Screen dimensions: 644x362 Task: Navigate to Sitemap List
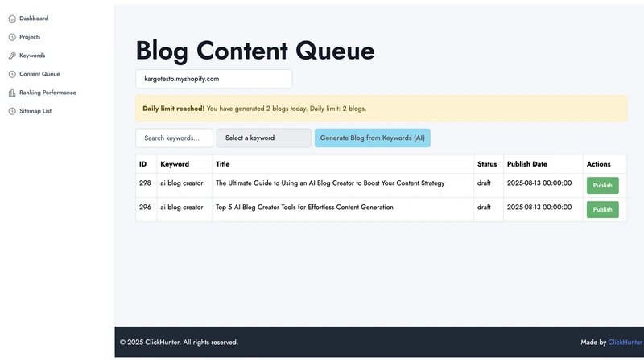[x=35, y=111]
